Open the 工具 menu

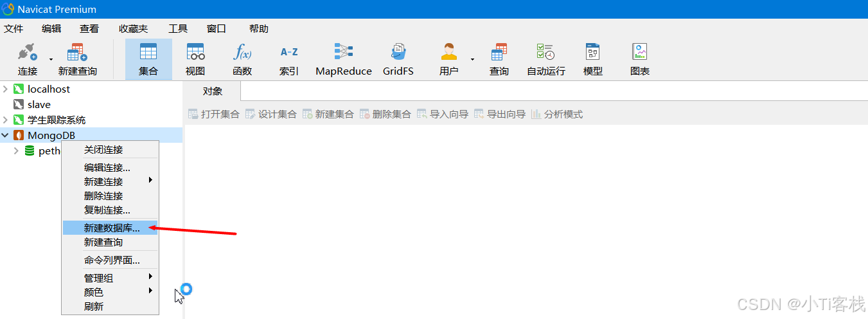point(178,29)
